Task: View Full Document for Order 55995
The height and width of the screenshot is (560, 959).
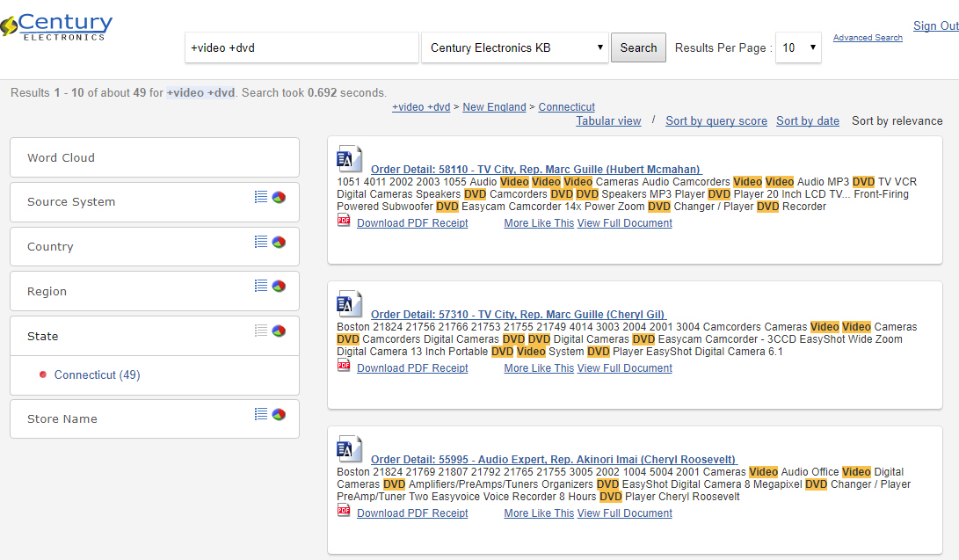Action: tap(624, 513)
